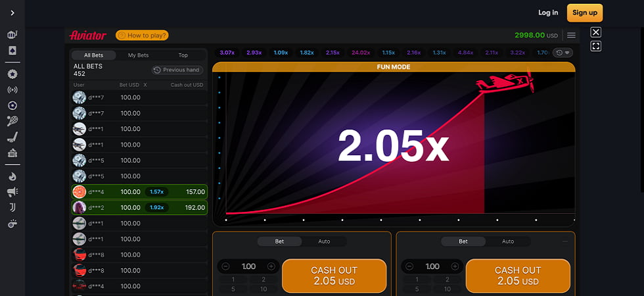644x296 pixels.
Task: Click the tennis racket sports icon
Action: 12,121
